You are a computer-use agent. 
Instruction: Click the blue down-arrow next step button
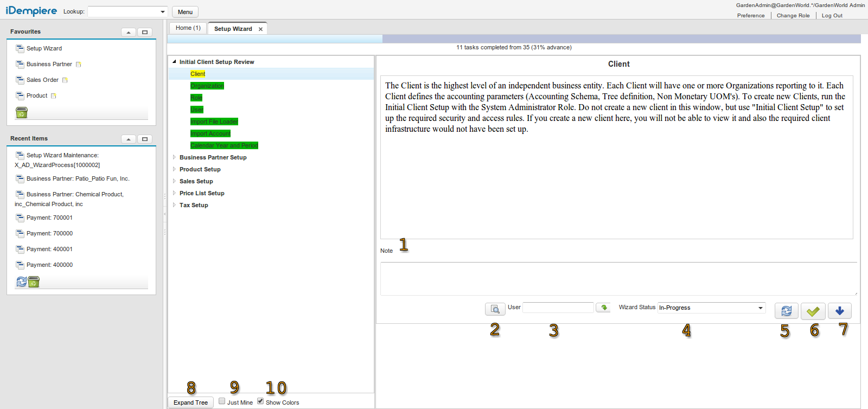[x=839, y=311]
